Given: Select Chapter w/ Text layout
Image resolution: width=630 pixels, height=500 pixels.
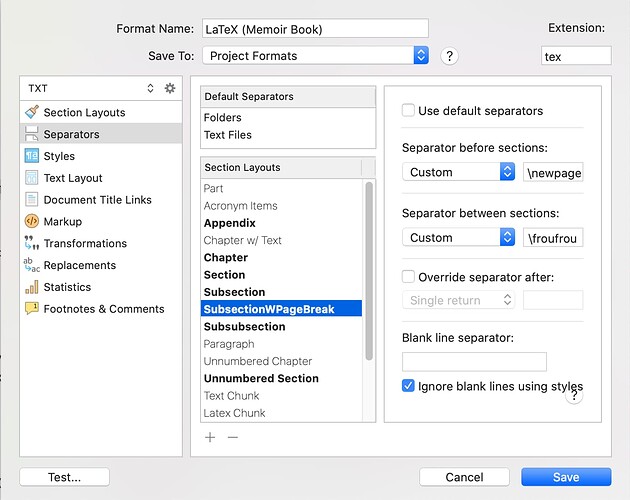Looking at the screenshot, I should pyautogui.click(x=281, y=240).
